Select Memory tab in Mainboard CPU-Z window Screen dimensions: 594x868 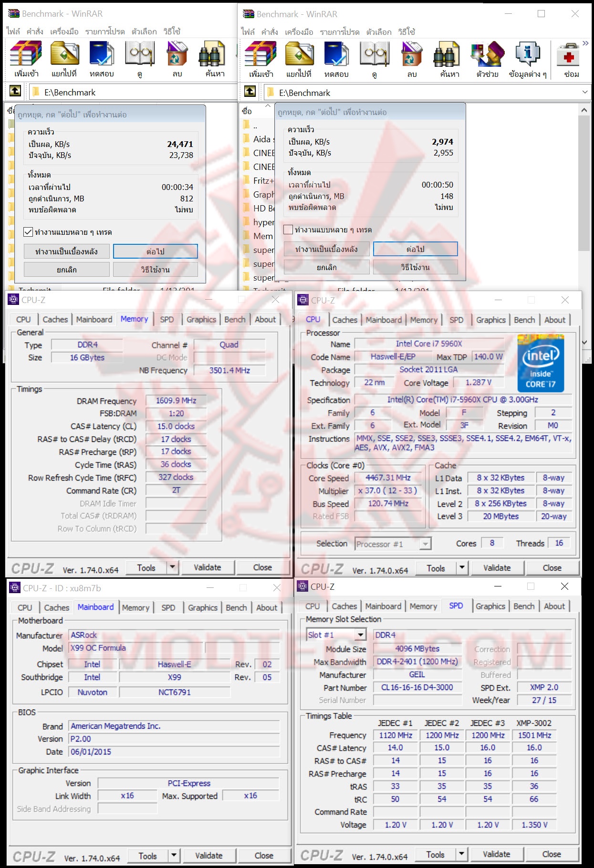coord(135,607)
